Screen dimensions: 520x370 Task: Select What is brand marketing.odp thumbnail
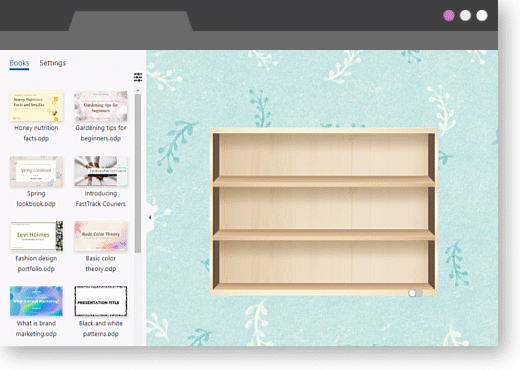click(36, 301)
